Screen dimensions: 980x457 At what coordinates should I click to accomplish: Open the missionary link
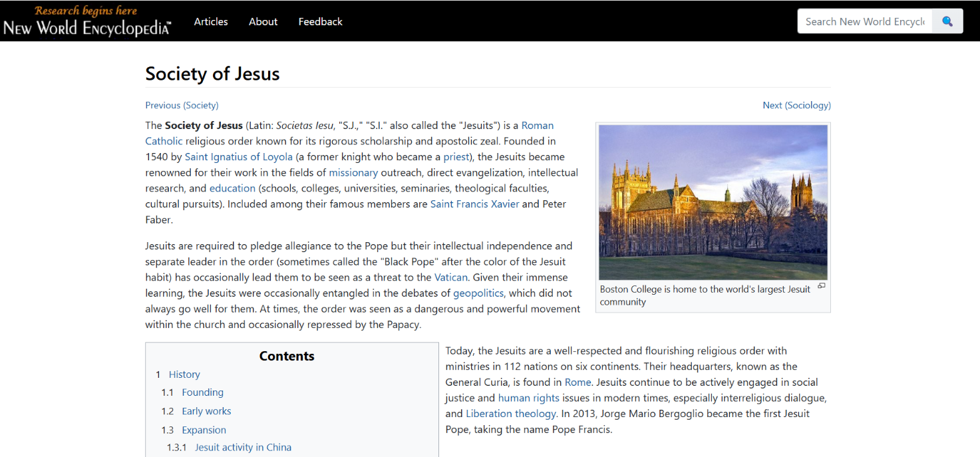353,172
